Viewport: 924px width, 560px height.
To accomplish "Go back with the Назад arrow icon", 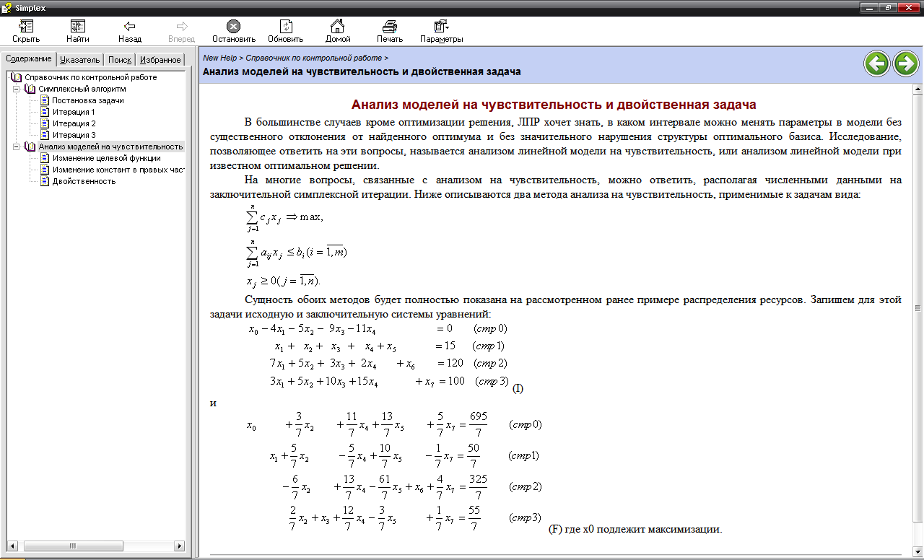I will [130, 26].
